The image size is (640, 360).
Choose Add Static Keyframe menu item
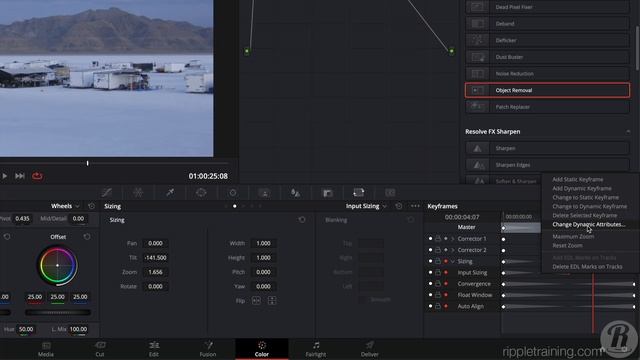click(578, 179)
